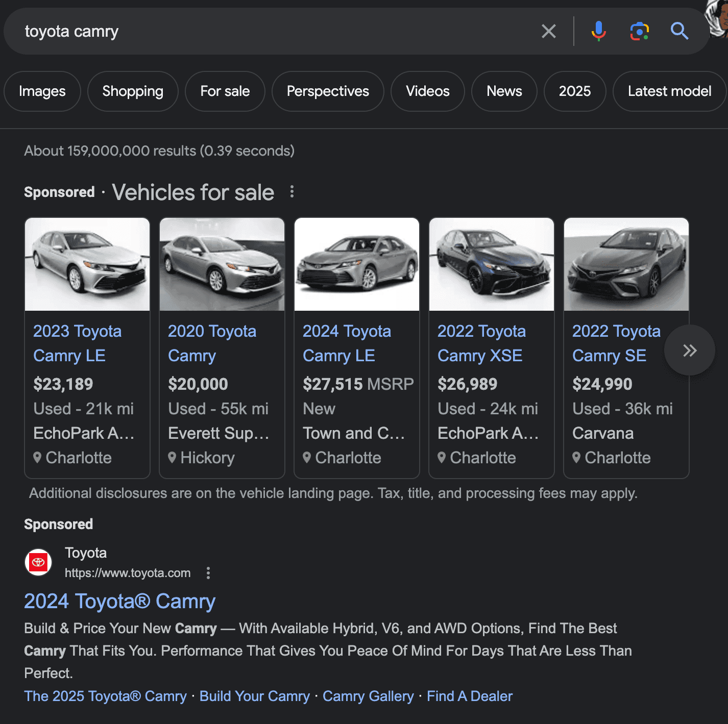Follow the Build Your Camry link

coord(254,696)
